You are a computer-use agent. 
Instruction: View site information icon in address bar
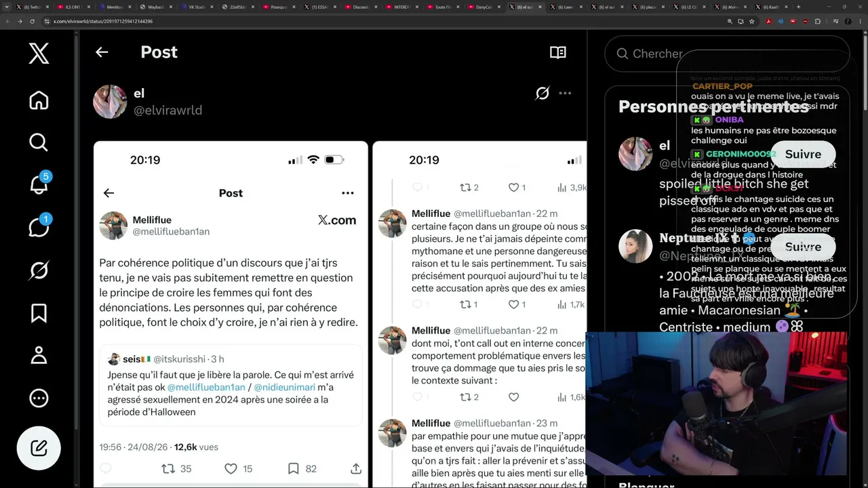click(x=47, y=22)
